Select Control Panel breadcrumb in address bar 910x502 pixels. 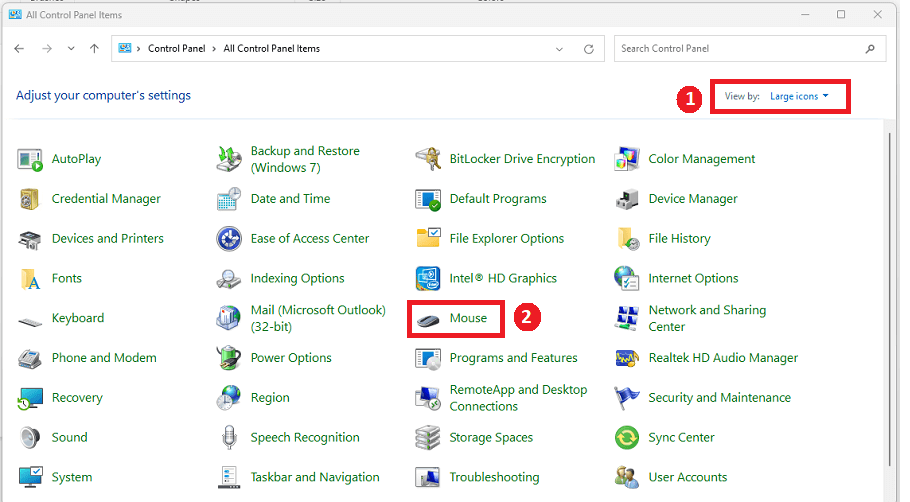(176, 49)
